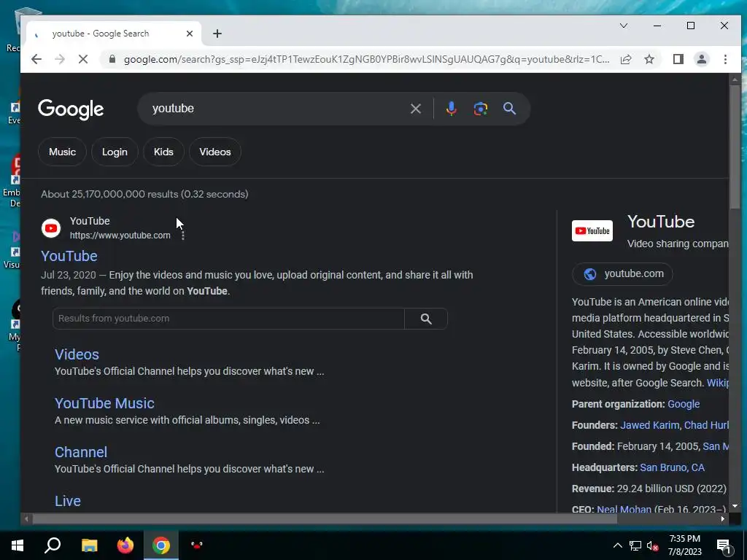Open the Videos sitelink
This screenshot has width=747, height=560.
click(77, 354)
